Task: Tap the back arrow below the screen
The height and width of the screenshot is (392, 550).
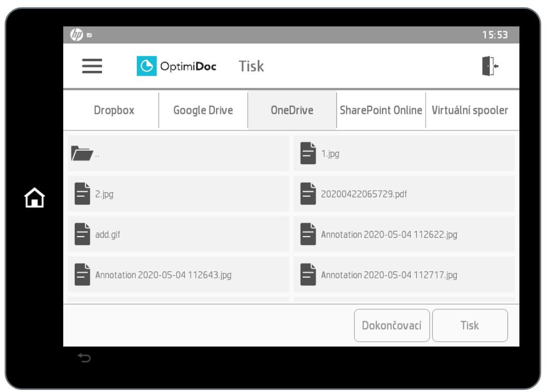Action: tap(84, 358)
